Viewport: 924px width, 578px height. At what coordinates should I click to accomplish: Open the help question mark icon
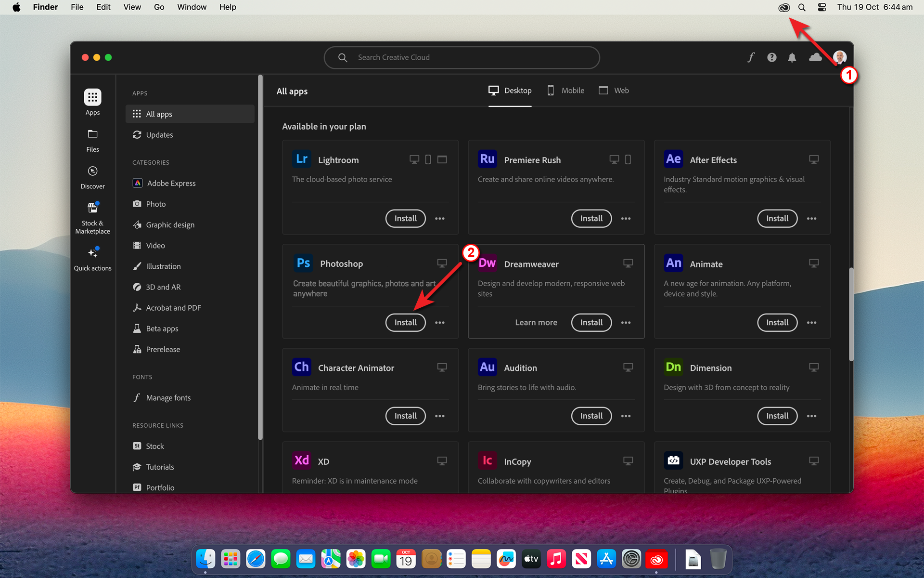coord(771,57)
